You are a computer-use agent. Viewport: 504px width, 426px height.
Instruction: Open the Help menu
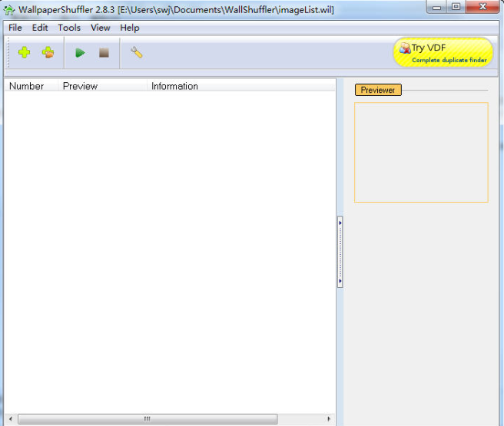[130, 28]
